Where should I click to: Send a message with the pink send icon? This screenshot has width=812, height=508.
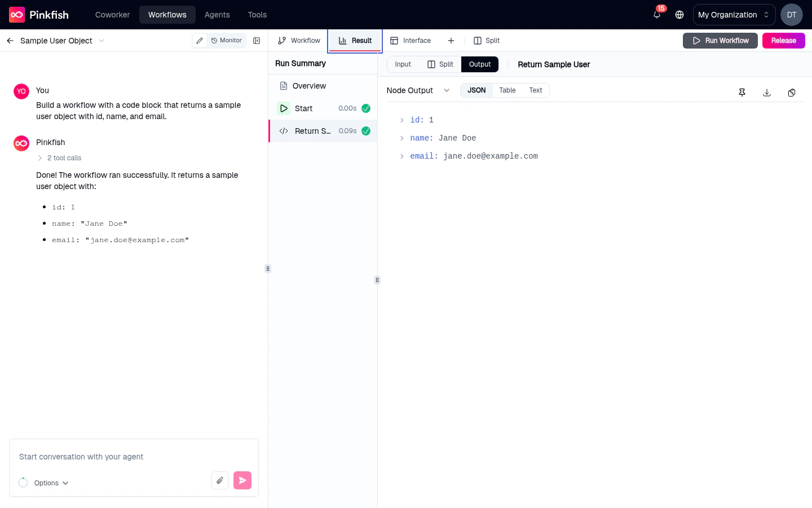point(242,480)
